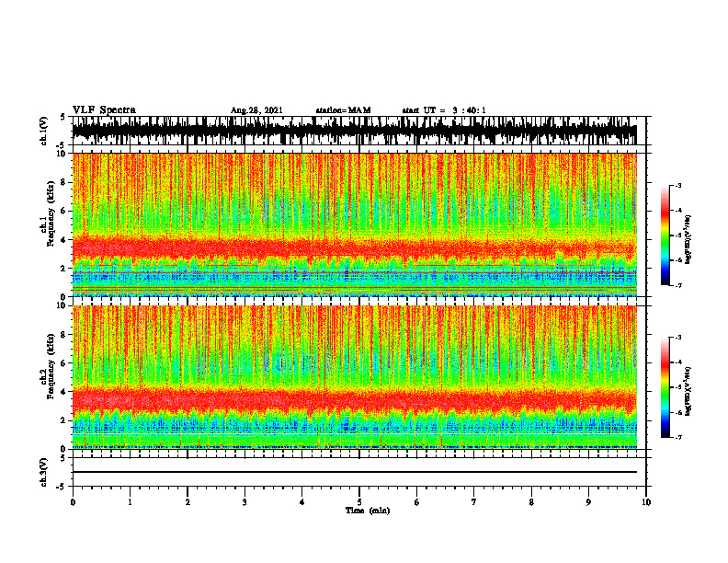Click the ch.2 color scale bar
This screenshot has height=563, width=728.
click(x=665, y=387)
